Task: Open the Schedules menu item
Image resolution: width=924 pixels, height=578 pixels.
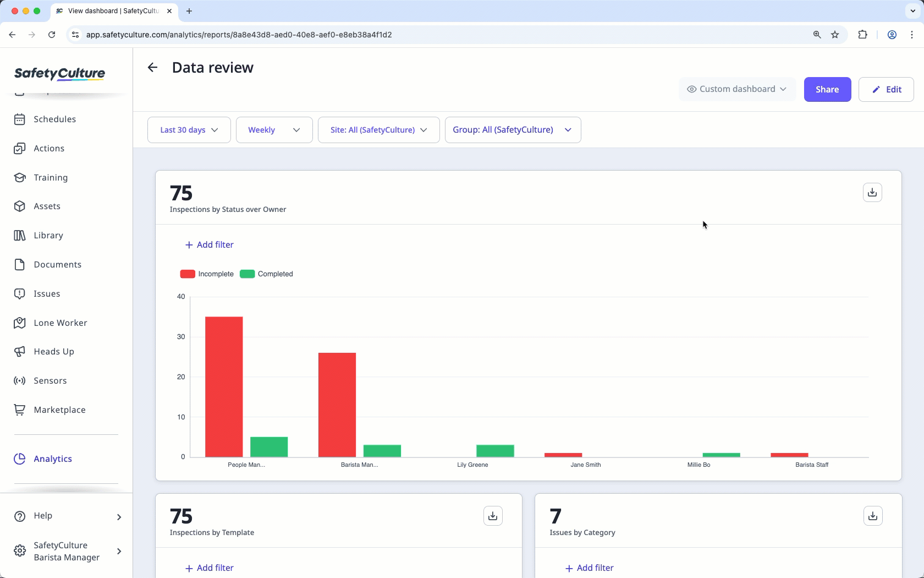Action: [55, 119]
